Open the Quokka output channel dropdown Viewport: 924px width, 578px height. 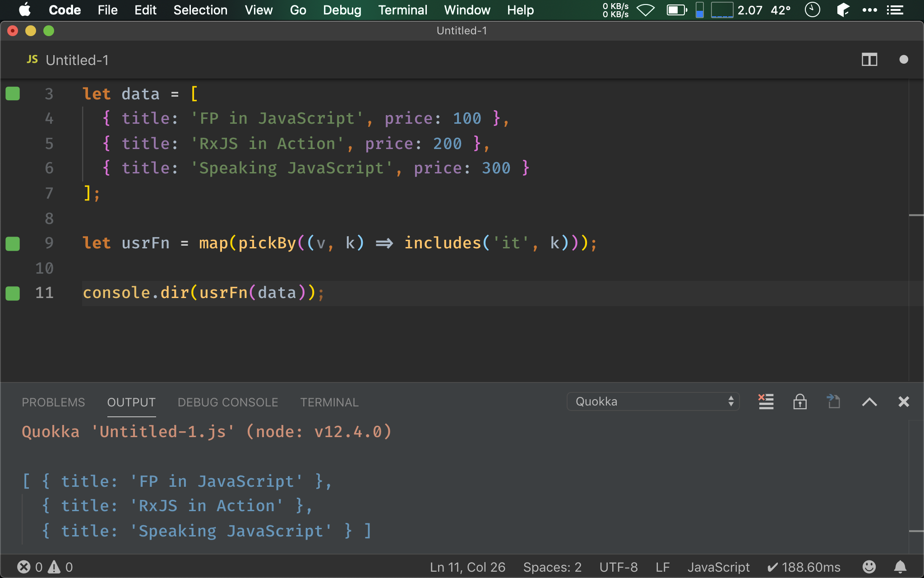(653, 401)
